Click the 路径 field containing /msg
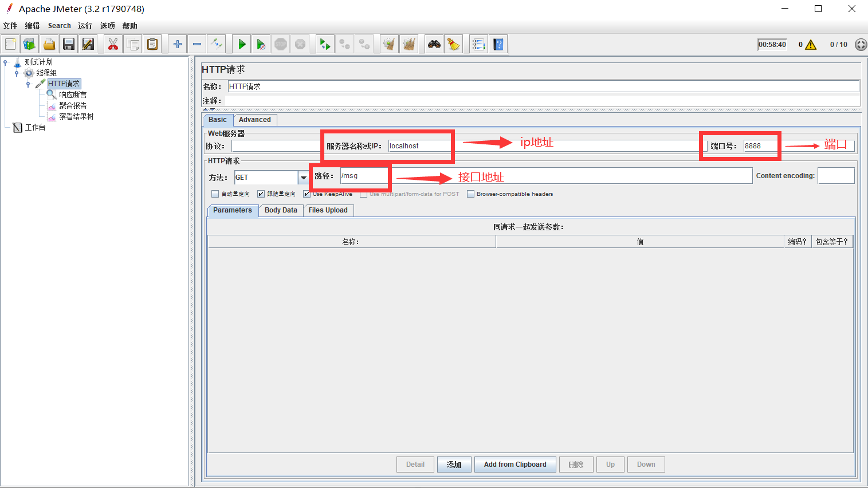The width and height of the screenshot is (868, 488). [x=546, y=176]
